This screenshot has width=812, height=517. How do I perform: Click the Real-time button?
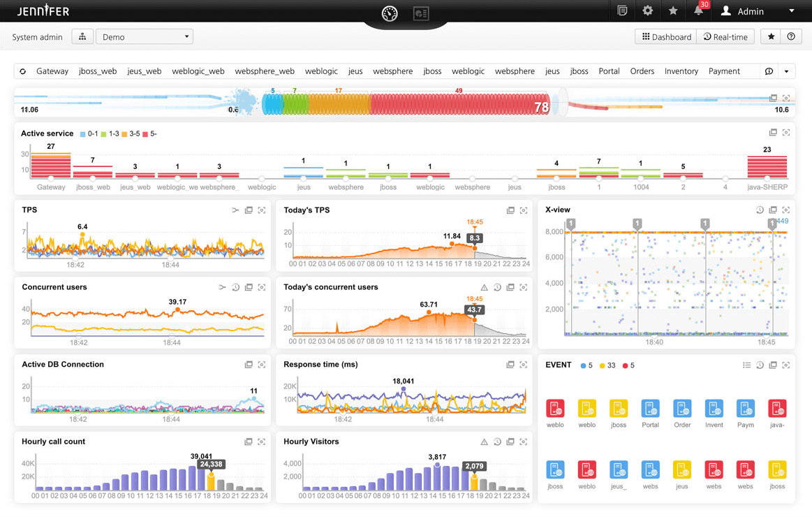pos(725,37)
